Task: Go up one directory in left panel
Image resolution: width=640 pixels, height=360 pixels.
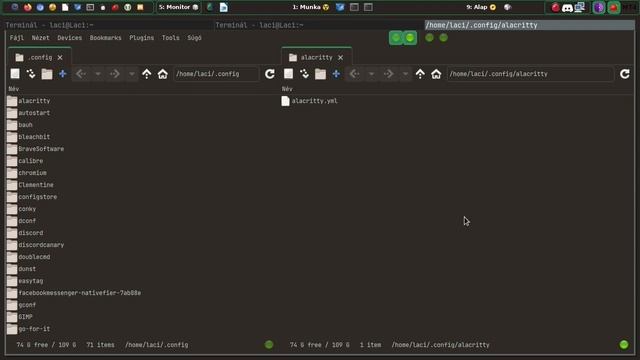Action: (147, 74)
